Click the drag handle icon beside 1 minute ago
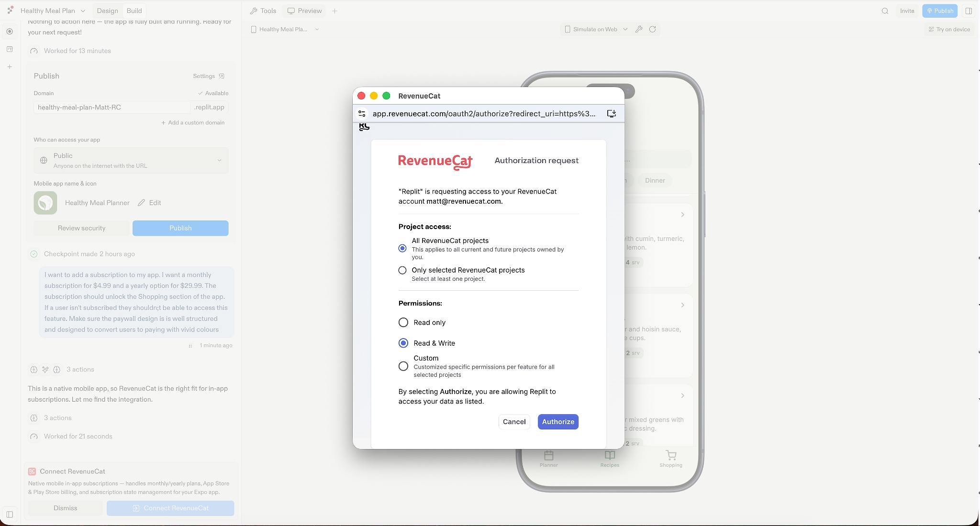 pyautogui.click(x=190, y=346)
